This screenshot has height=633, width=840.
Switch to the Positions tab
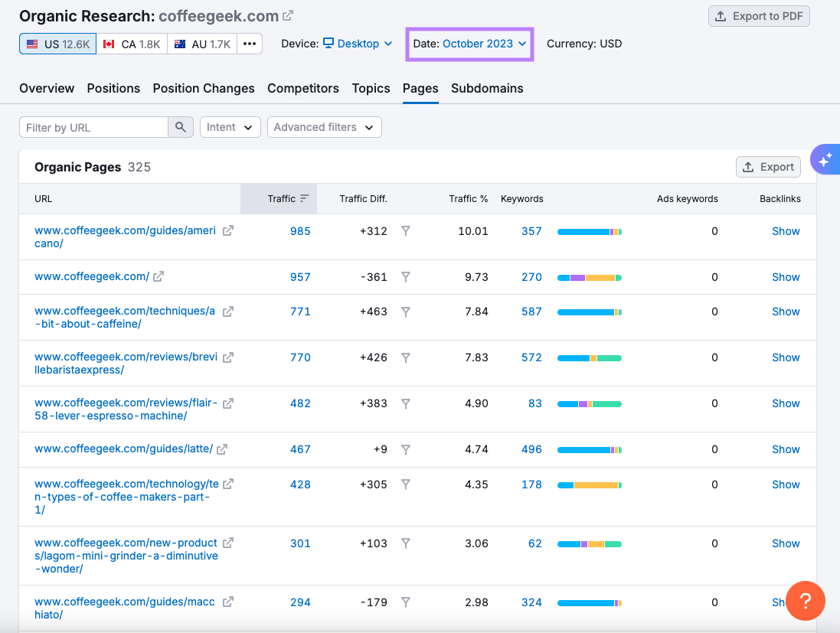point(113,88)
